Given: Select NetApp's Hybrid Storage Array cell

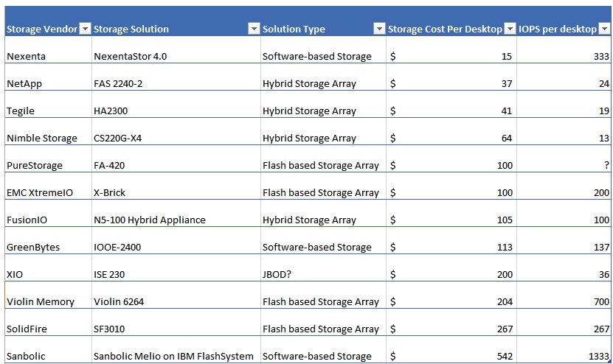Looking at the screenshot, I should tap(323, 77).
